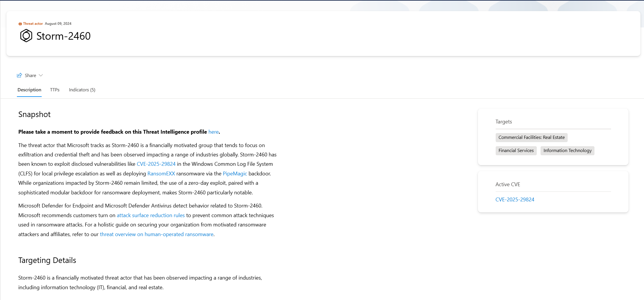Select the Financial Services target tag
This screenshot has height=300, width=644.
(516, 151)
